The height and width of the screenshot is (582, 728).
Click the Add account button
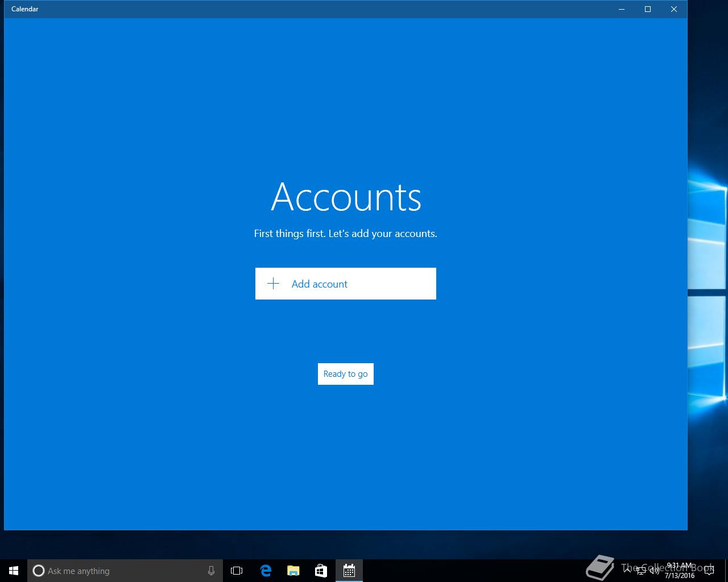coord(345,284)
